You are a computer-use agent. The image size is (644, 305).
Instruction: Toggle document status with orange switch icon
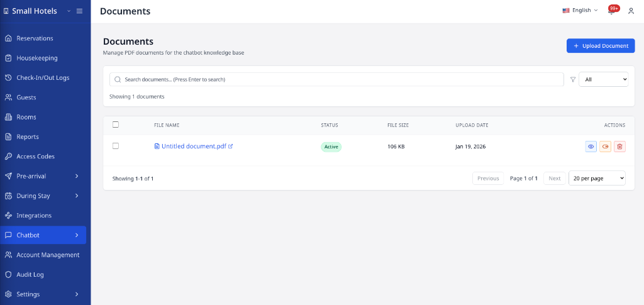pyautogui.click(x=605, y=147)
